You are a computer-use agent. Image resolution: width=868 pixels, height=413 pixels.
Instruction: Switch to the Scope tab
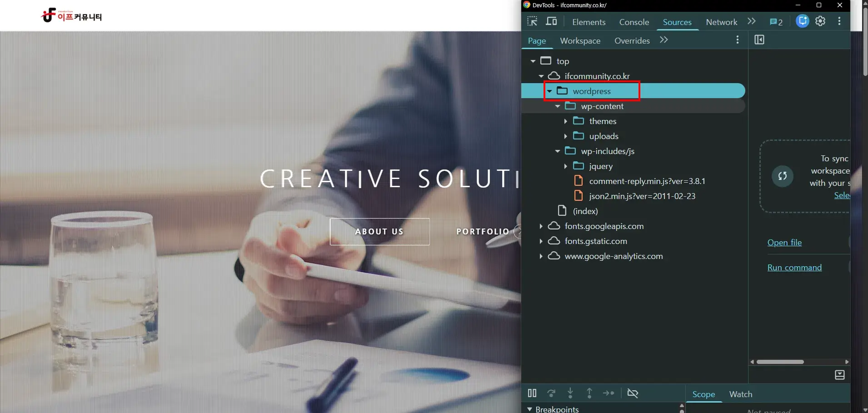tap(703, 394)
